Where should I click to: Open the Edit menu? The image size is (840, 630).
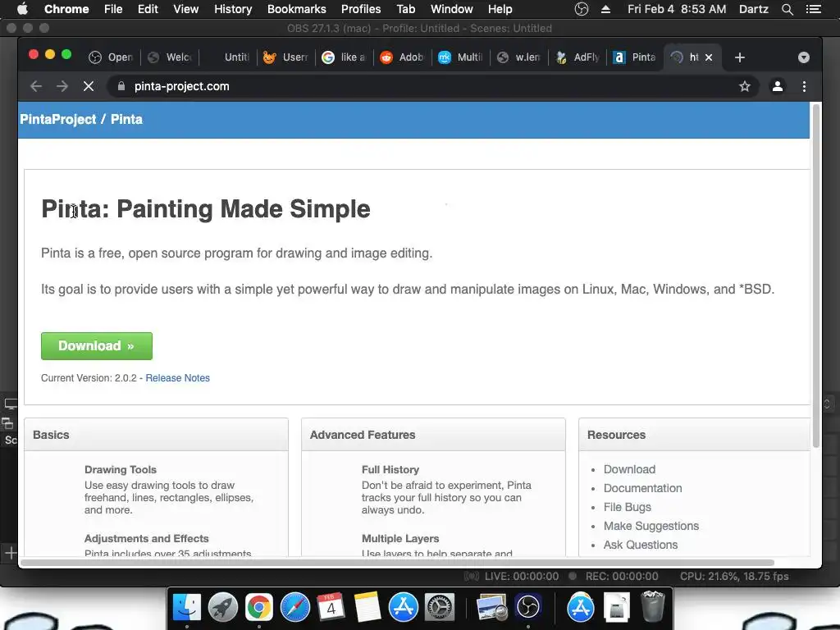point(148,9)
